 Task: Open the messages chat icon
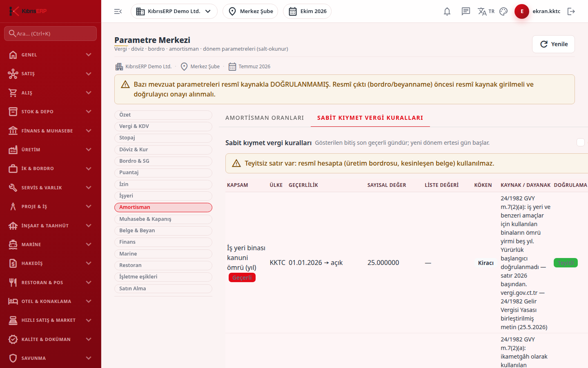pyautogui.click(x=466, y=11)
